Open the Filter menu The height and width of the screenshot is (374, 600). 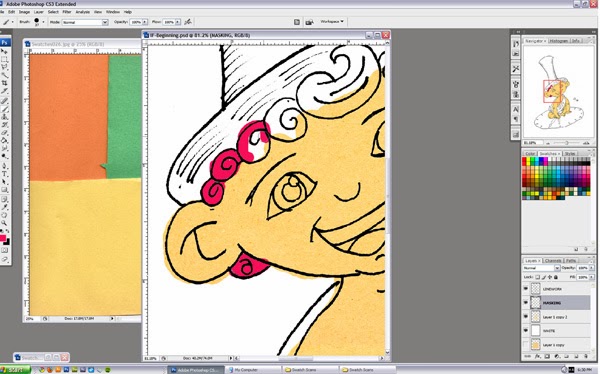(x=67, y=12)
